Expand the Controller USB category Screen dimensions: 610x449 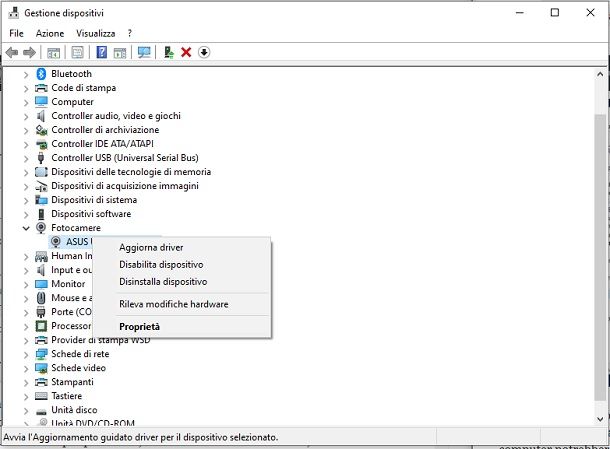(x=26, y=158)
